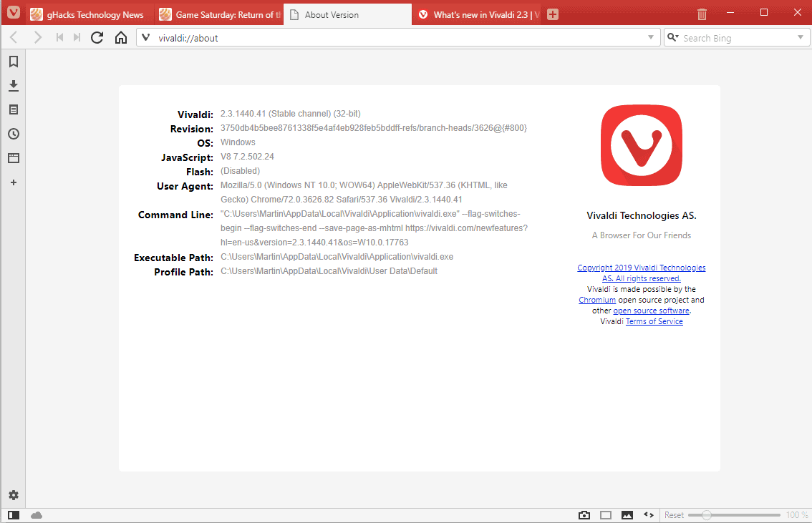Expand the trash can of closed tabs
This screenshot has width=812, height=523.
701,13
